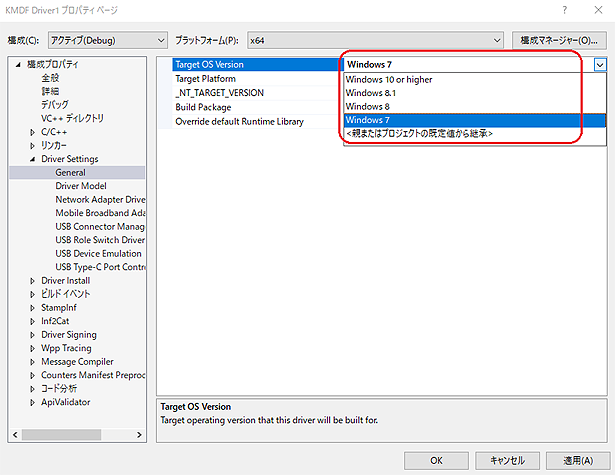The height and width of the screenshot is (475, 615).
Task: Click the help question mark button
Action: click(566, 10)
